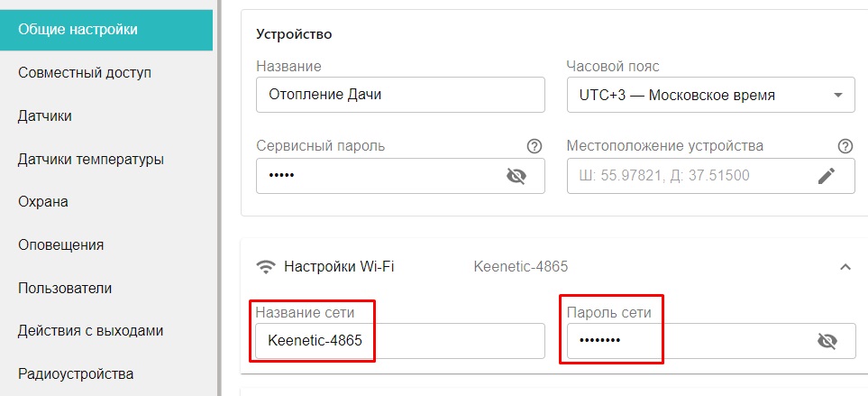Go to Совместный доступ section
Screen dimensions: 868x396
[x=85, y=73]
